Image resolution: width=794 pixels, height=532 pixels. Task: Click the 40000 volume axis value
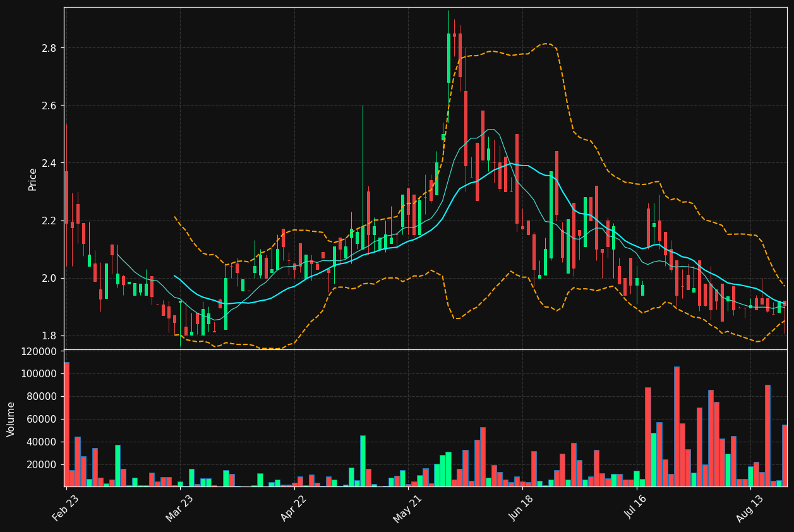click(42, 442)
